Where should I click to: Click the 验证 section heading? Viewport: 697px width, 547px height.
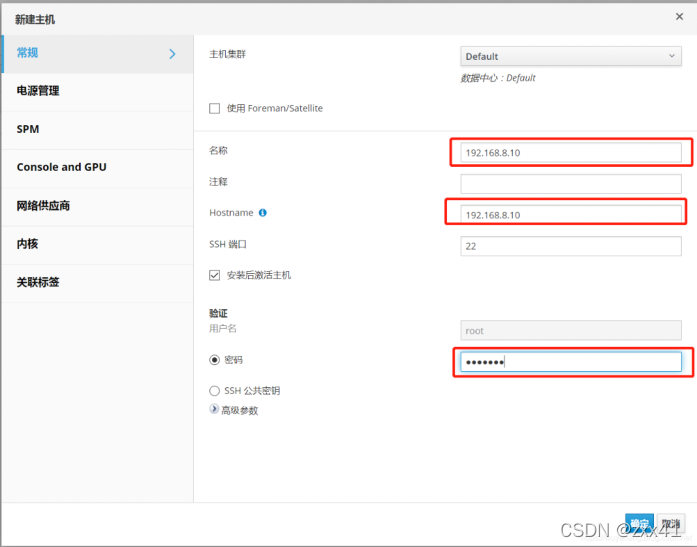pyautogui.click(x=218, y=314)
